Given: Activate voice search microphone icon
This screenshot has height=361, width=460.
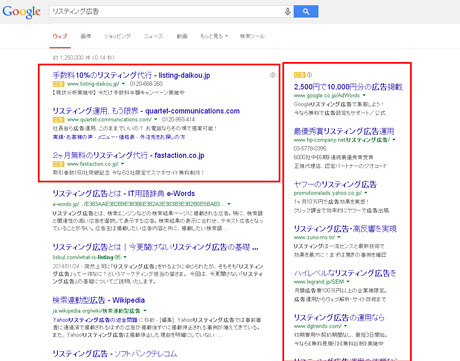Looking at the screenshot, I should click(x=287, y=12).
